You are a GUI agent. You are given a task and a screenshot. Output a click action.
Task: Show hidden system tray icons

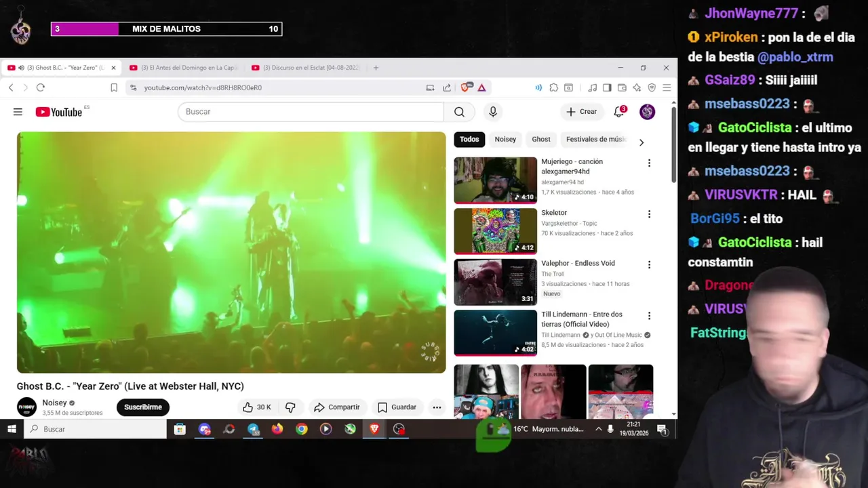[598, 429]
